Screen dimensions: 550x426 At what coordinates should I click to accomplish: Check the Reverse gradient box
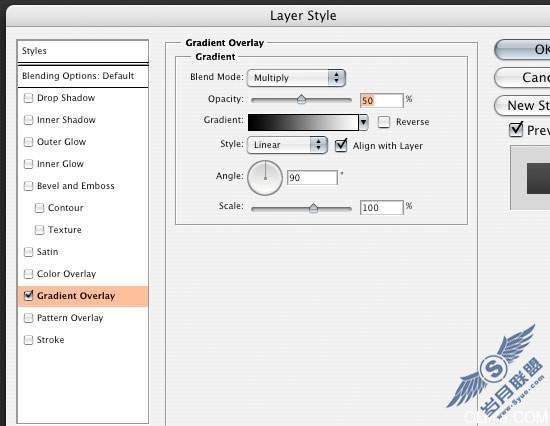coord(384,122)
